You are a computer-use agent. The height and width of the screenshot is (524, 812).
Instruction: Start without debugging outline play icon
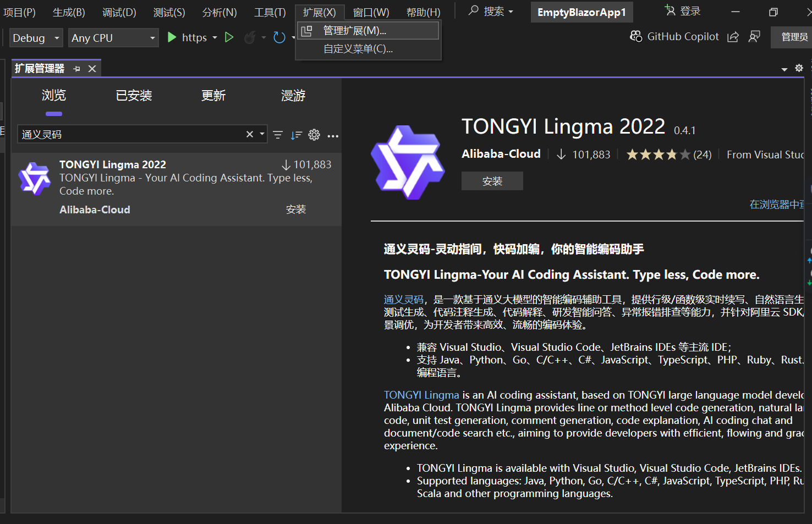tap(229, 37)
